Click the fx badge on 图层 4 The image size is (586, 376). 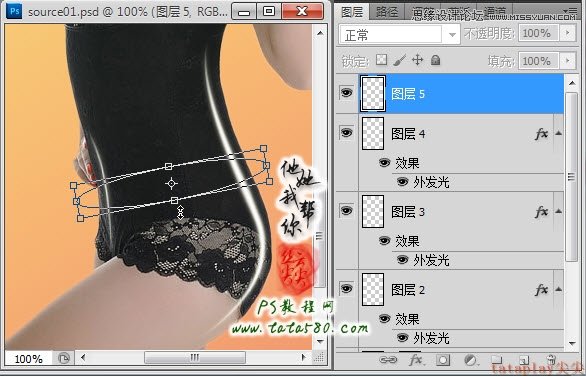(541, 133)
